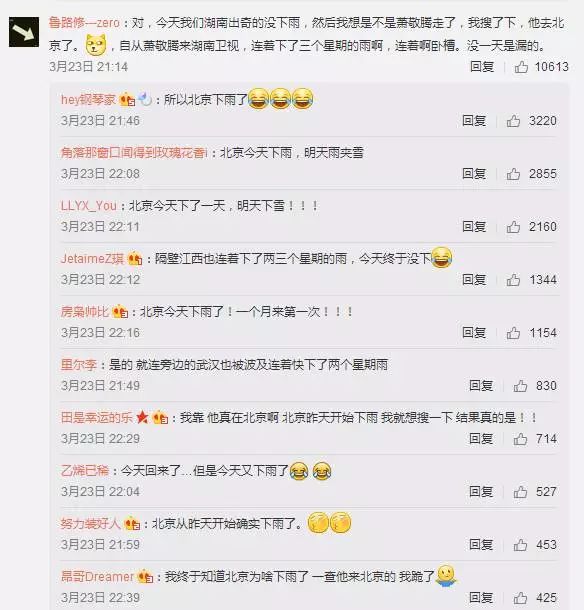Image resolution: width=584 pixels, height=610 pixels.
Task: Like the comment with 2855 likes
Action: coord(513,174)
